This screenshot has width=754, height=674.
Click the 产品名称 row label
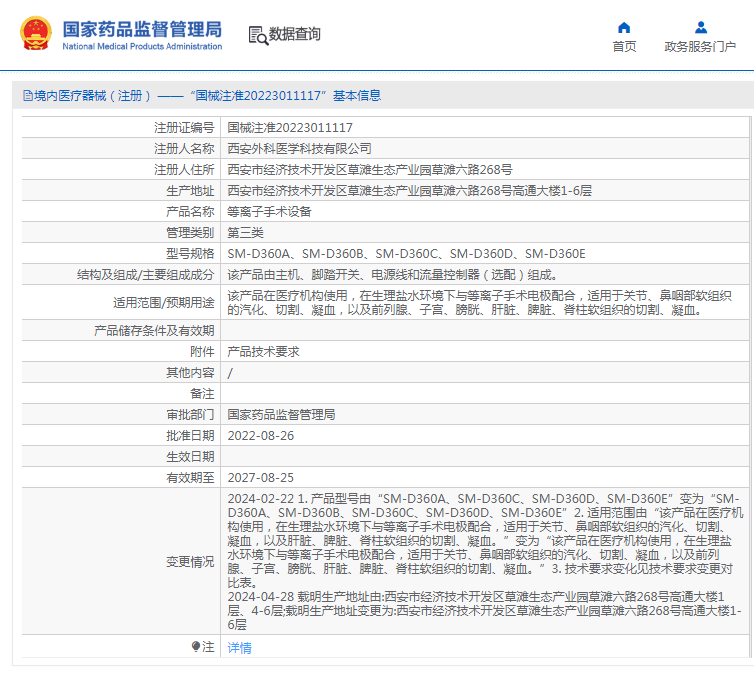(190, 212)
